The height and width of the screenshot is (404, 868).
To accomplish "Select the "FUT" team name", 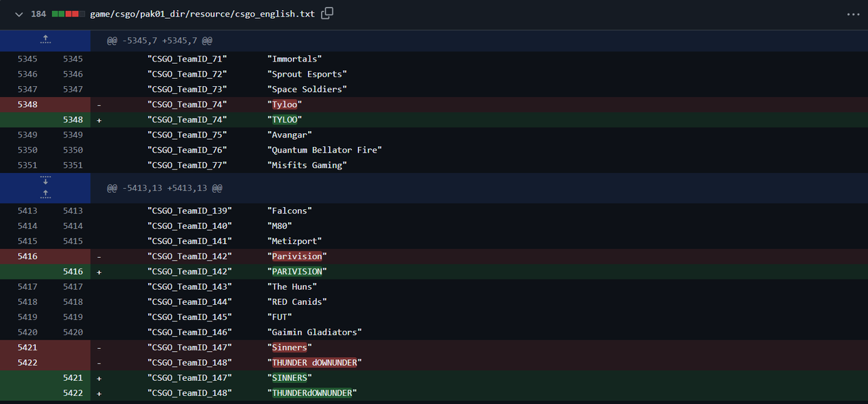I will tap(279, 317).
